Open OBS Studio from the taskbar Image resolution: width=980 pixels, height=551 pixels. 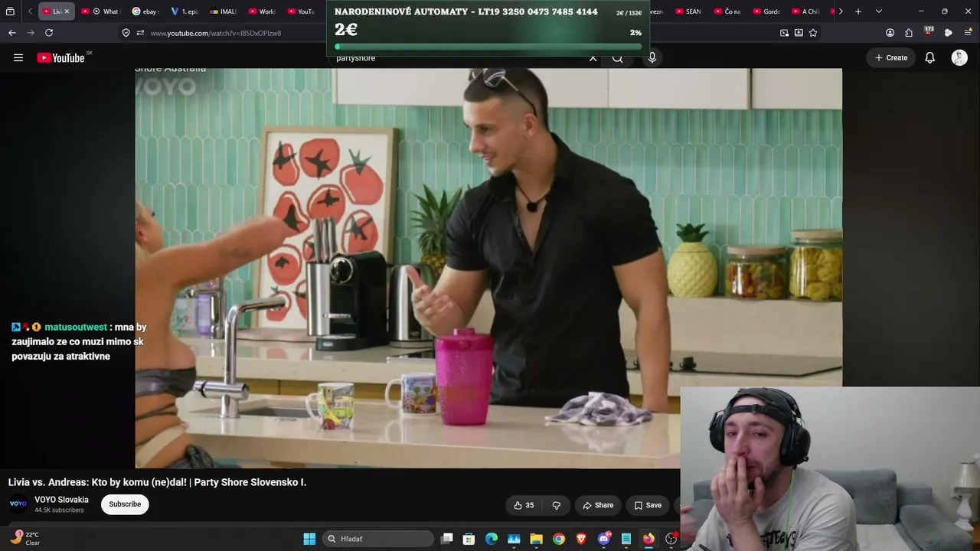[671, 539]
